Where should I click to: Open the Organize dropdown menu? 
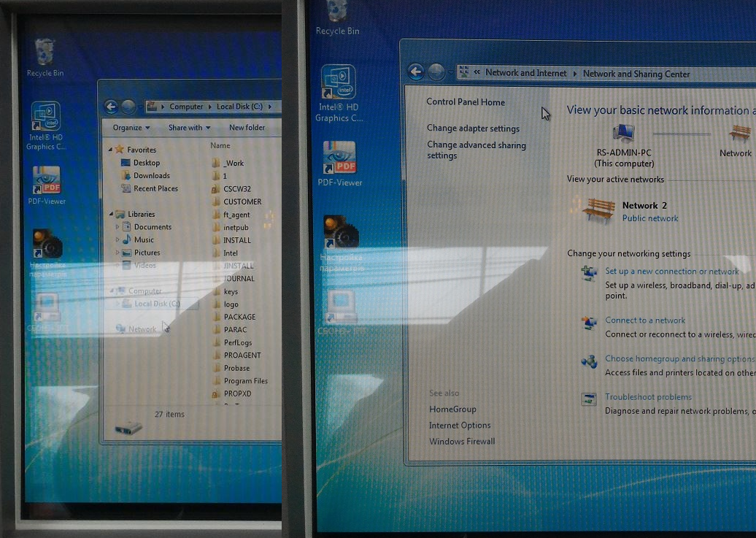131,128
